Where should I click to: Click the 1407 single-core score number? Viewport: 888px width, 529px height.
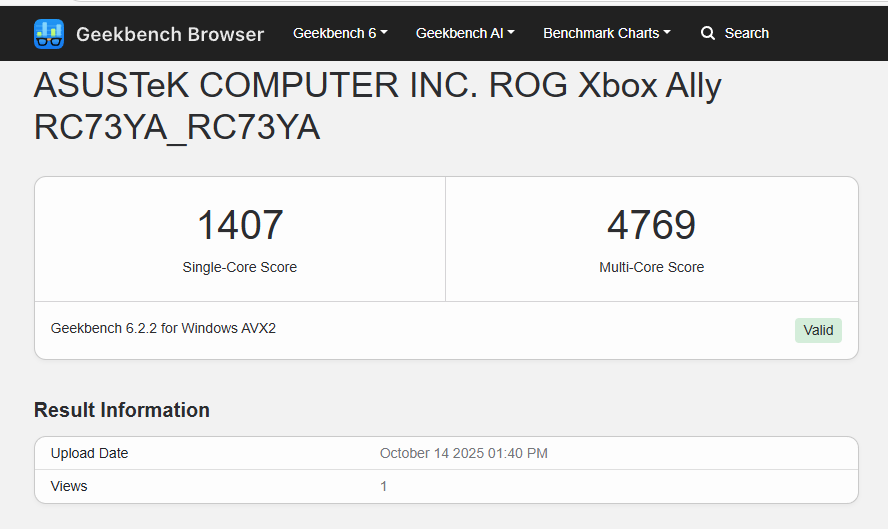pyautogui.click(x=240, y=225)
